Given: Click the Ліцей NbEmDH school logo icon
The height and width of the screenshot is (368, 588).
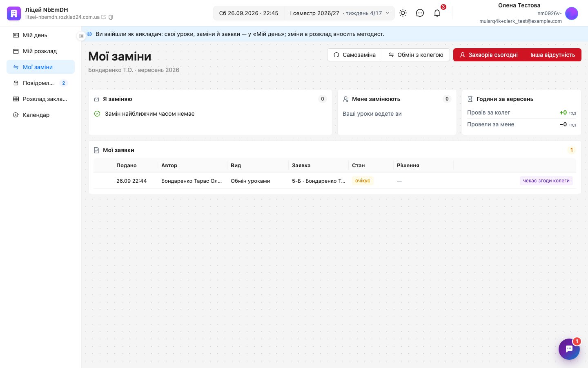Looking at the screenshot, I should coord(14,13).
